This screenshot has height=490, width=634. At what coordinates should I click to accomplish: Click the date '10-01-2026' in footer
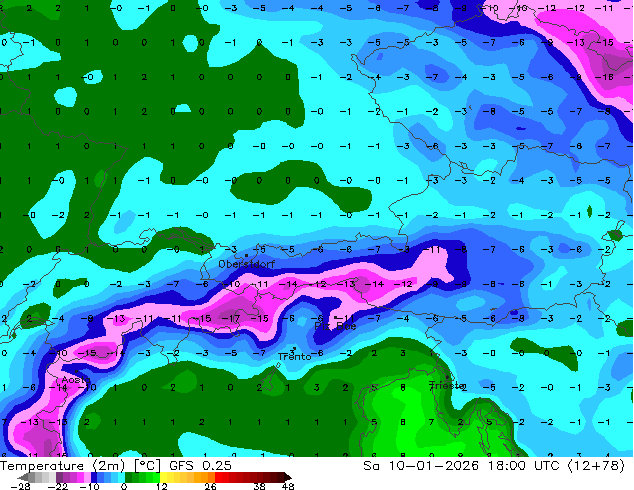coord(433,466)
